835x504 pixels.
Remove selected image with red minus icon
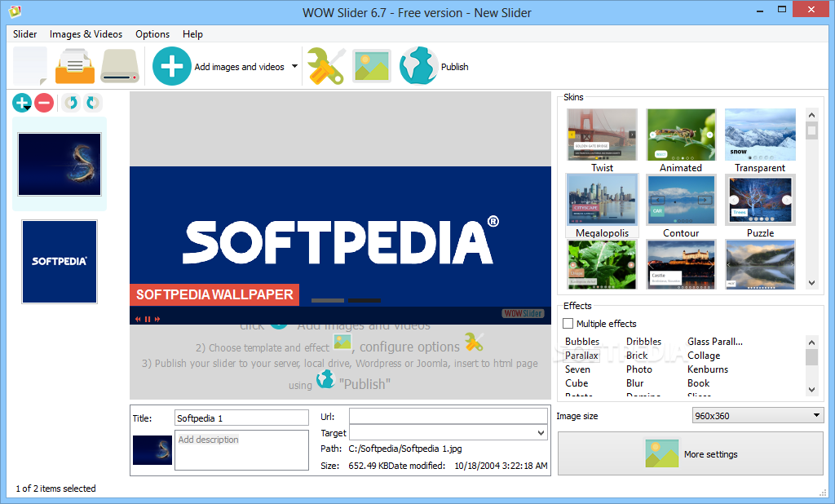tap(44, 103)
